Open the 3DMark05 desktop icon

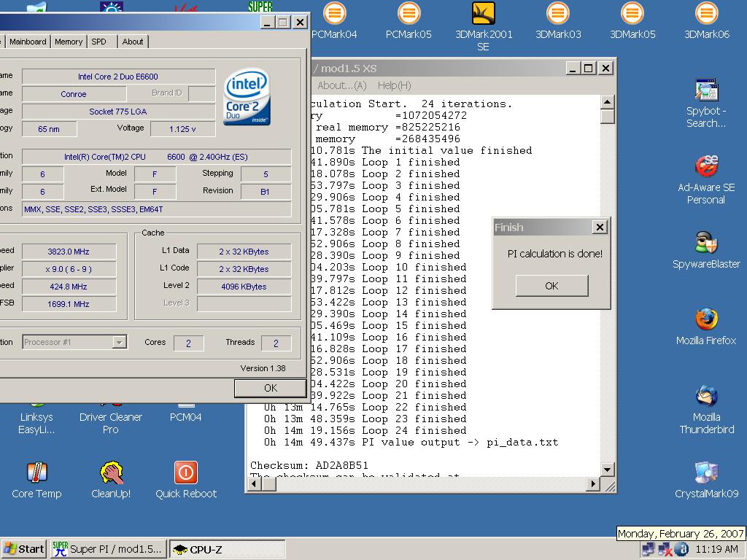(632, 21)
